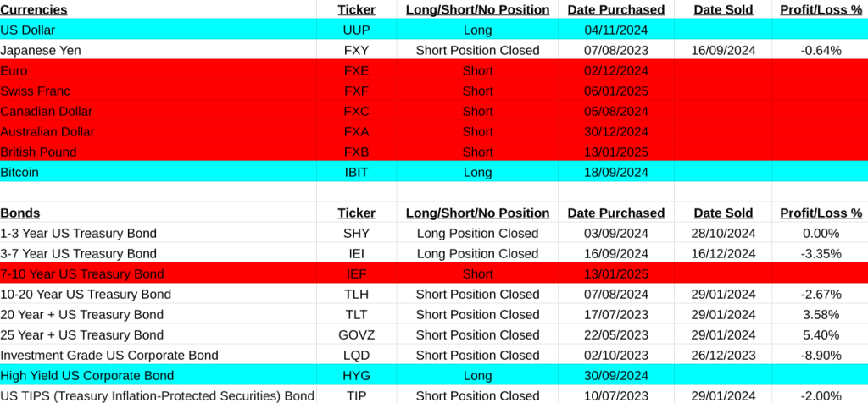The width and height of the screenshot is (868, 403).
Task: Select the Japanese Yen row label
Action: tap(41, 50)
